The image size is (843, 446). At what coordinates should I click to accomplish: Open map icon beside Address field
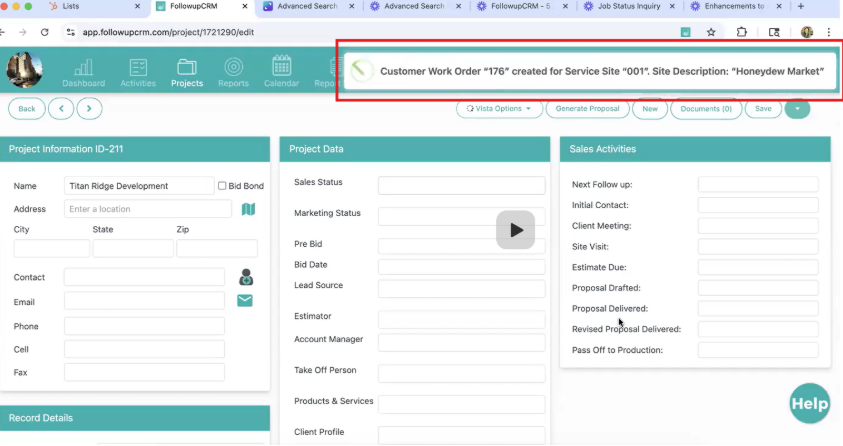tap(248, 209)
